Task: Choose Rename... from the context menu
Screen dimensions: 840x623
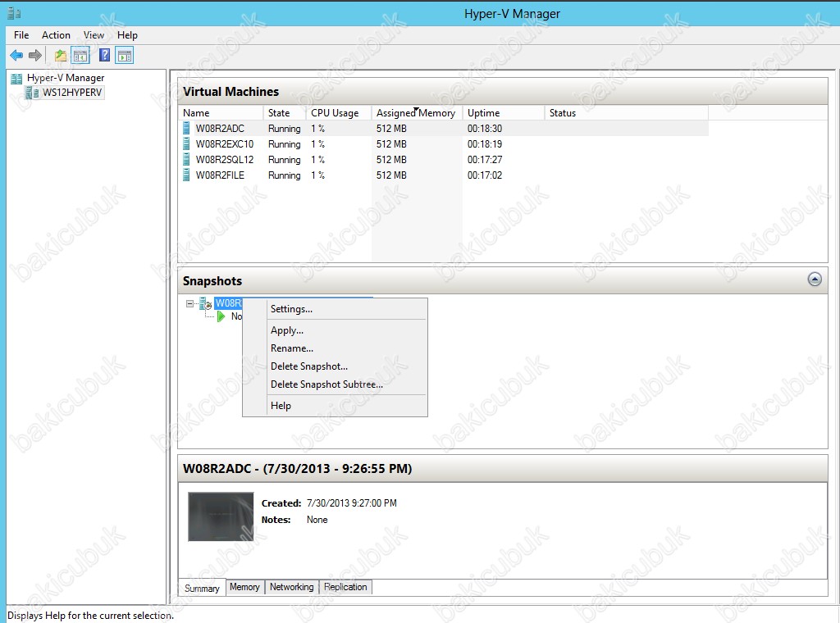Action: click(335, 348)
